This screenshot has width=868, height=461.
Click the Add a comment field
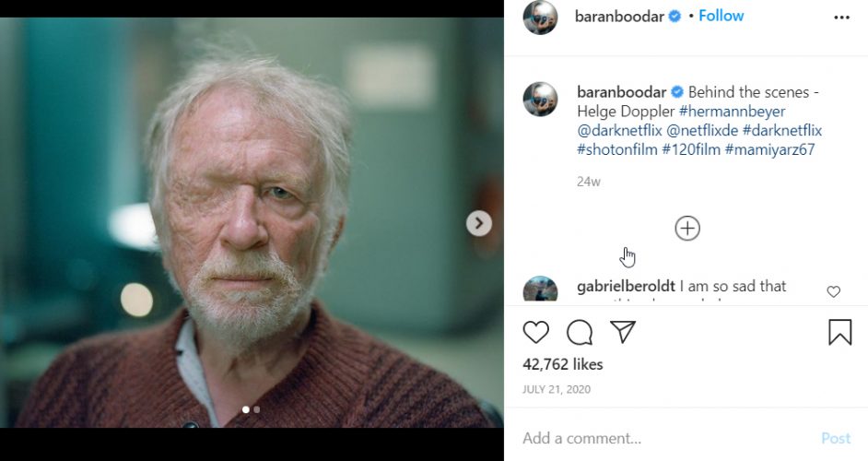pos(663,438)
